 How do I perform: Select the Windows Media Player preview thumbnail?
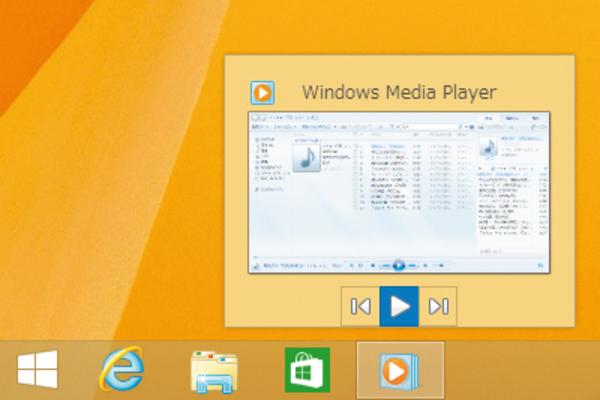pos(399,193)
